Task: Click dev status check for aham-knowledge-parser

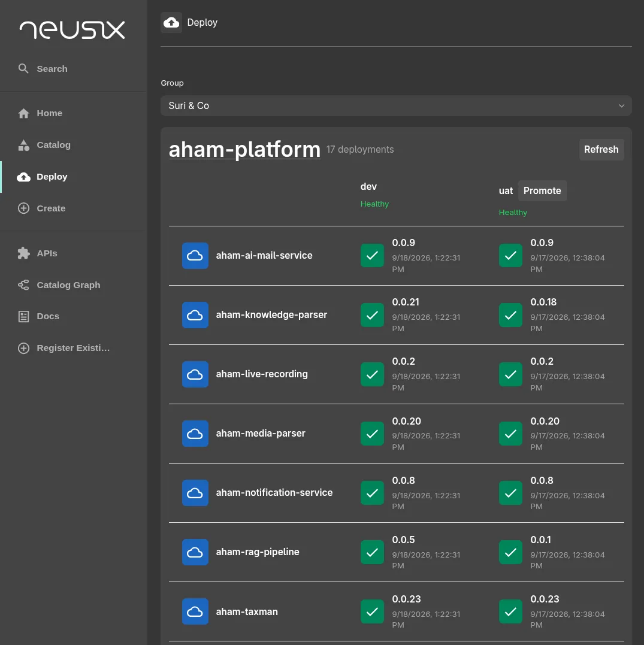Action: 372,315
